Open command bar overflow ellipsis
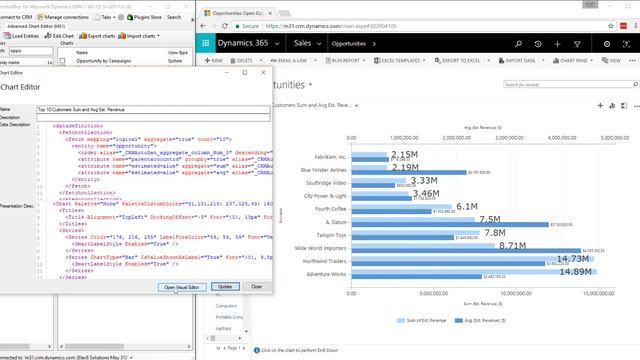Image resolution: width=640 pixels, height=360 pixels. click(632, 60)
